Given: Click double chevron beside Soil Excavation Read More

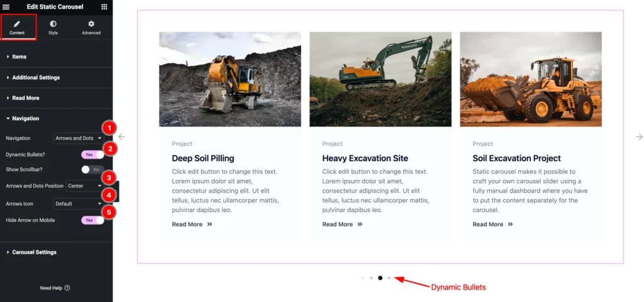Looking at the screenshot, I should (511, 225).
